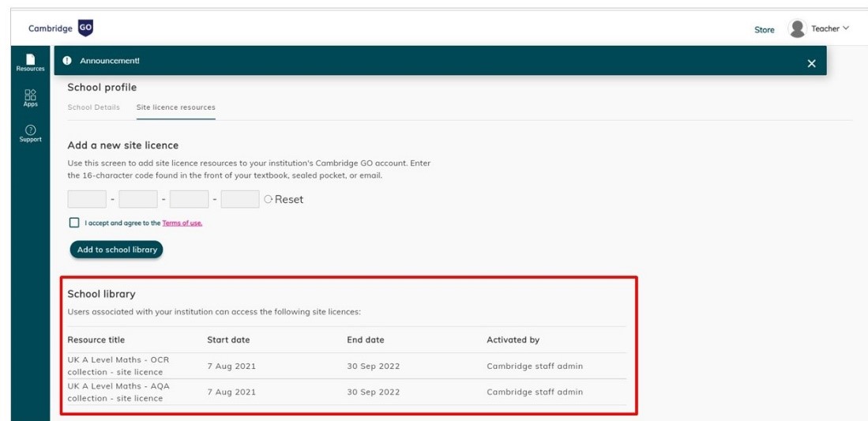Select the Site licence resources tab

click(176, 107)
